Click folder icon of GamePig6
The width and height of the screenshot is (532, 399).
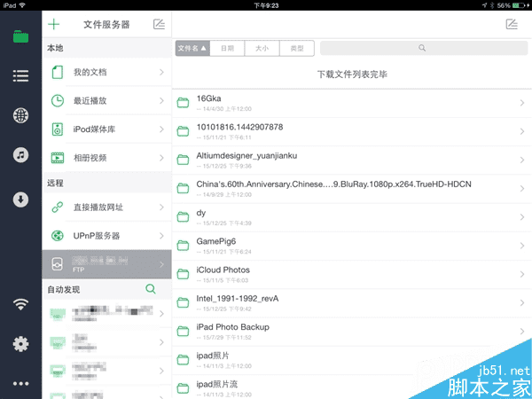183,246
